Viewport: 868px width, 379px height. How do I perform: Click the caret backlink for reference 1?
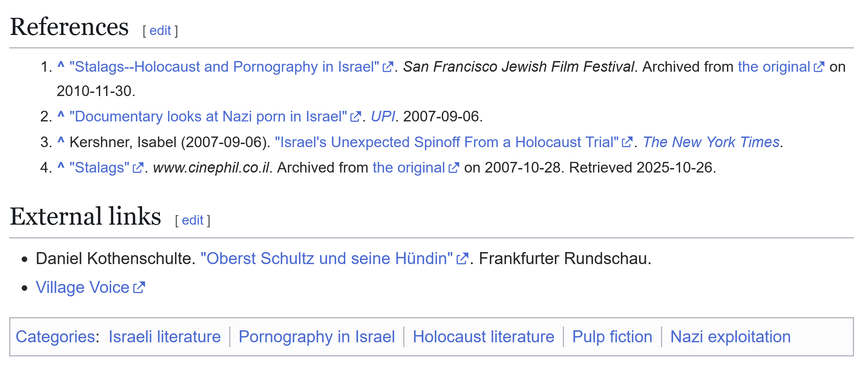coord(61,66)
